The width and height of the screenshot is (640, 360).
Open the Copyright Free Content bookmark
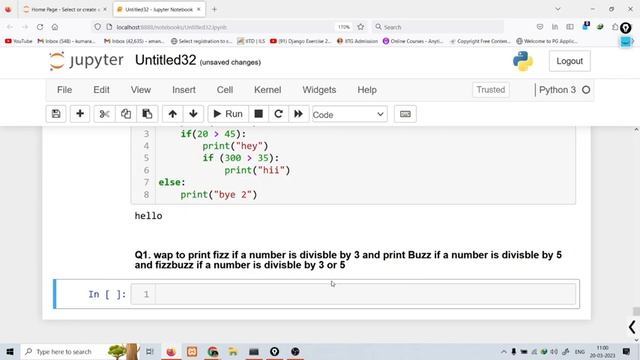click(480, 41)
